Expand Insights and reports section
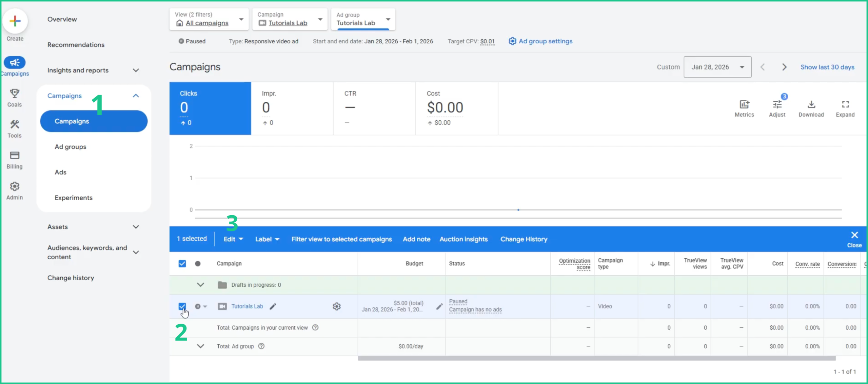The image size is (868, 384). [93, 70]
